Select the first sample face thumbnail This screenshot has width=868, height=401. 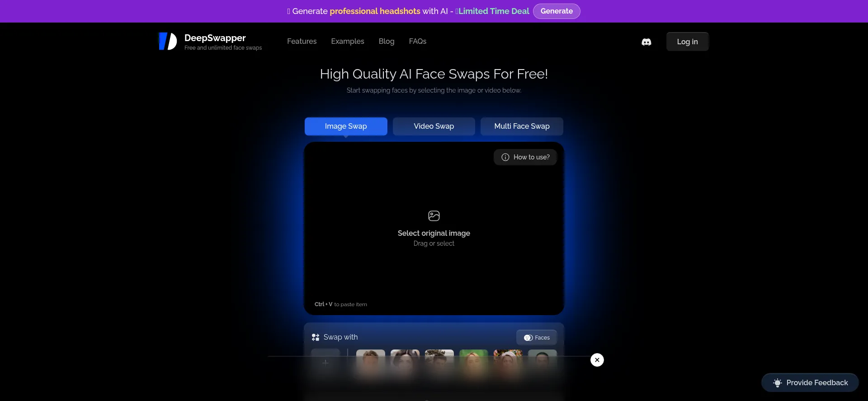(x=371, y=364)
